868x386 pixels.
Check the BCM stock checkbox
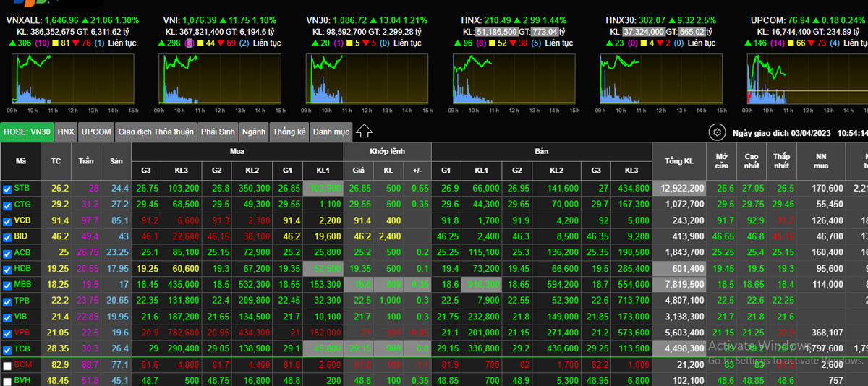click(x=7, y=365)
